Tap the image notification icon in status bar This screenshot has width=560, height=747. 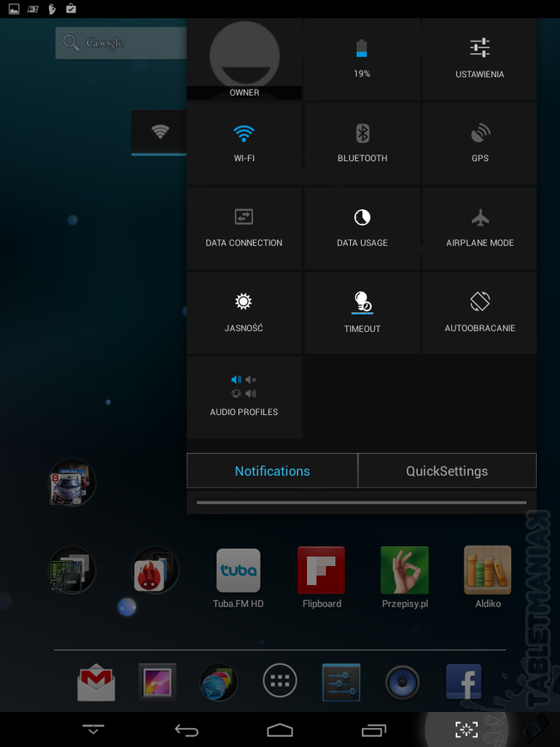click(14, 8)
